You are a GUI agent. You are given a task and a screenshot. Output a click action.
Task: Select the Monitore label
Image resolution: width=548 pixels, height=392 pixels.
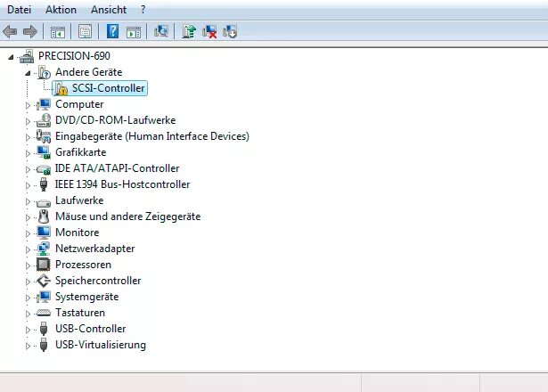point(78,233)
